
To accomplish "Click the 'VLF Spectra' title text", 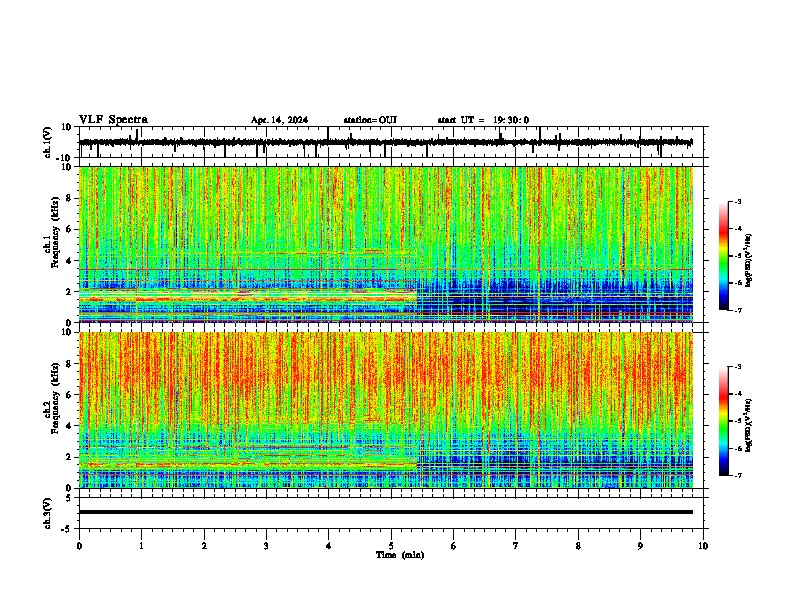I will [x=113, y=120].
